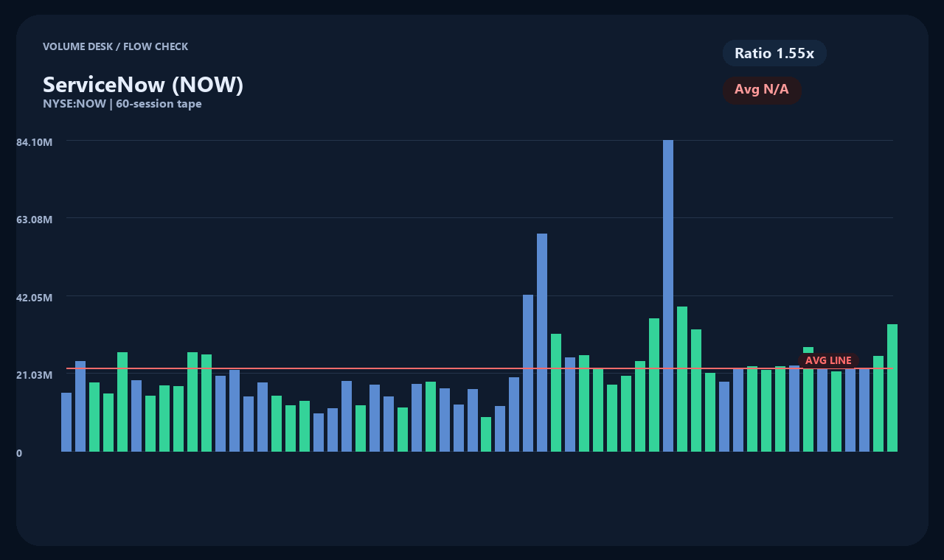Click the VOLUME DESK / FLOW CHECK header

point(116,46)
